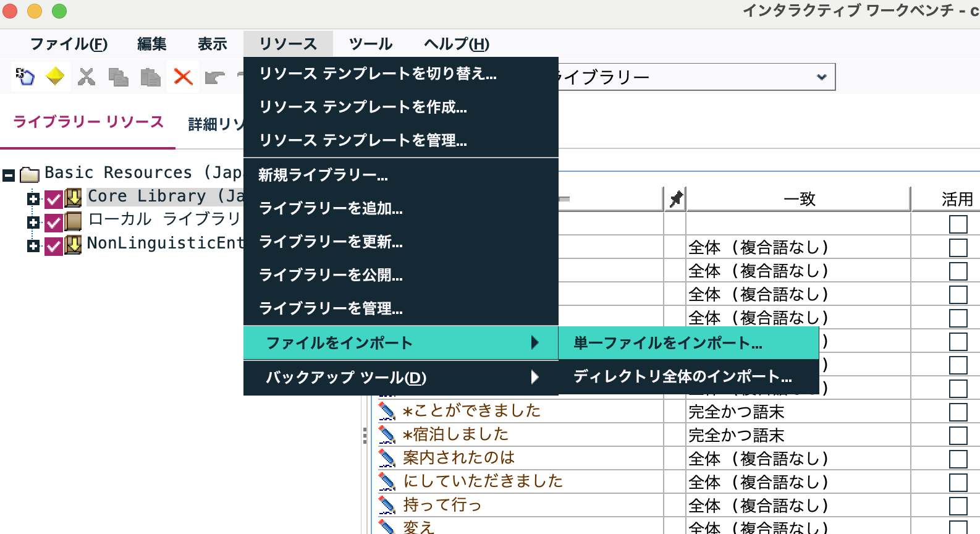This screenshot has height=534, width=980.
Task: Click the blue pentagon new-item toolbar icon
Action: coord(25,77)
